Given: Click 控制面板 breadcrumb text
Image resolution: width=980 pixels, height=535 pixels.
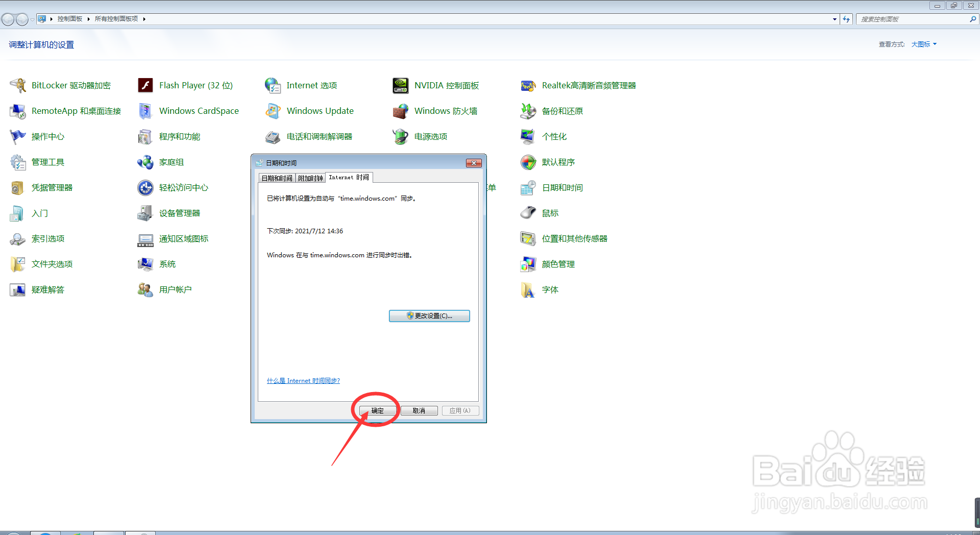Looking at the screenshot, I should (x=70, y=19).
